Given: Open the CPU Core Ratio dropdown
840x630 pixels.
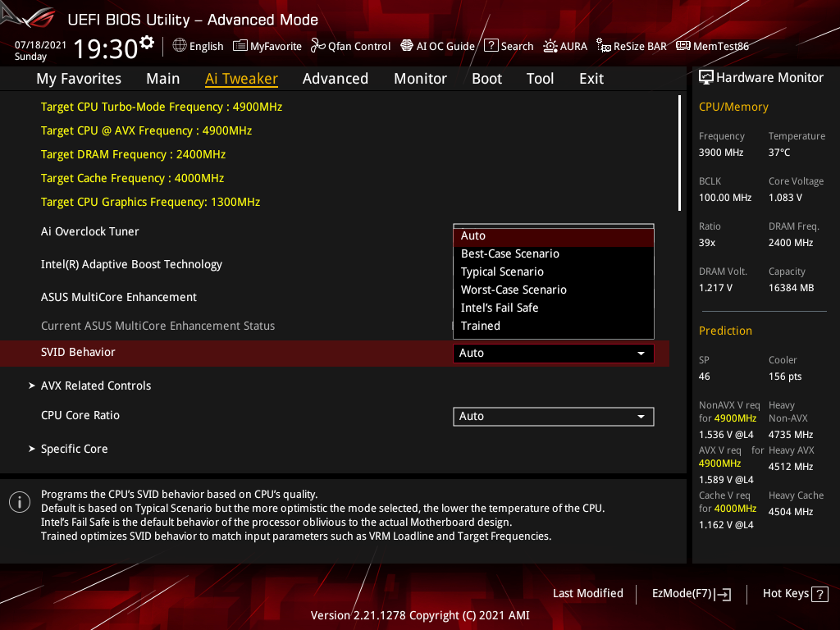Looking at the screenshot, I should tap(553, 416).
